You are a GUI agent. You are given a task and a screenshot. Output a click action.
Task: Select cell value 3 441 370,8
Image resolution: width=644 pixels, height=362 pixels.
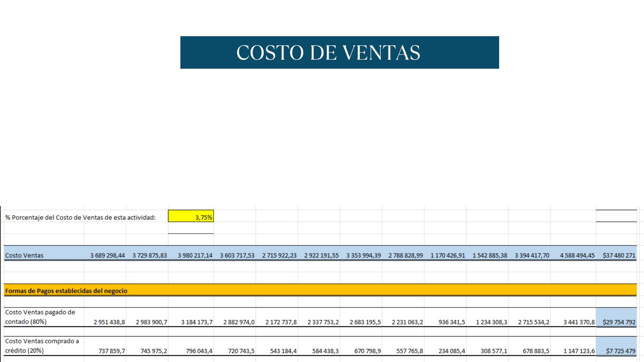(579, 322)
